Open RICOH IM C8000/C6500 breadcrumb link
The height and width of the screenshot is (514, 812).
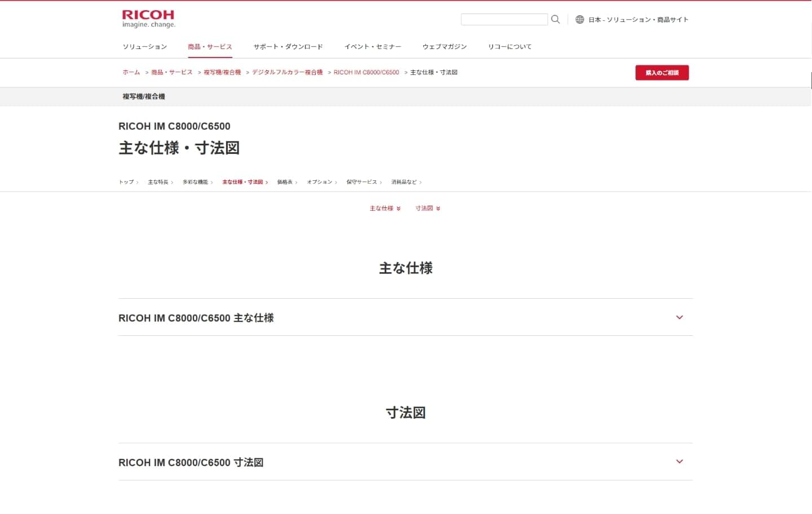click(x=366, y=73)
